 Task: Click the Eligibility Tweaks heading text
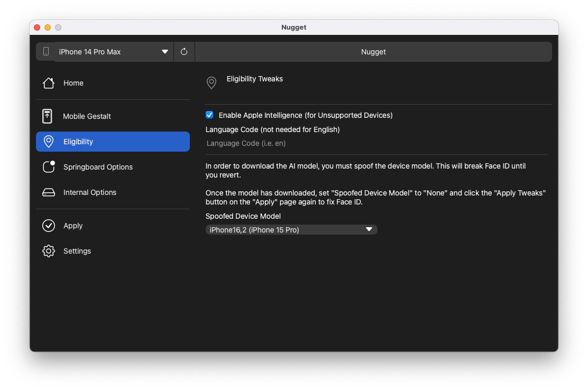(x=255, y=79)
